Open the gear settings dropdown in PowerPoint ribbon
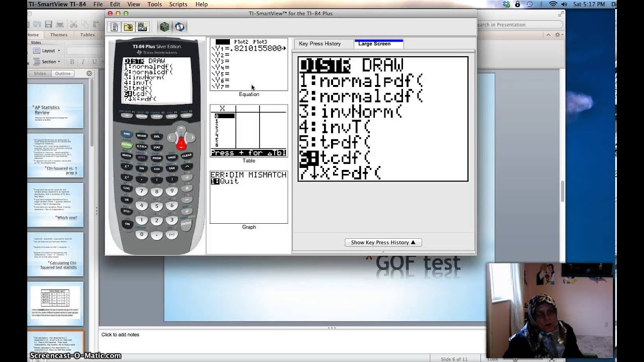Image resolution: width=644 pixels, height=362 pixels. point(558,35)
